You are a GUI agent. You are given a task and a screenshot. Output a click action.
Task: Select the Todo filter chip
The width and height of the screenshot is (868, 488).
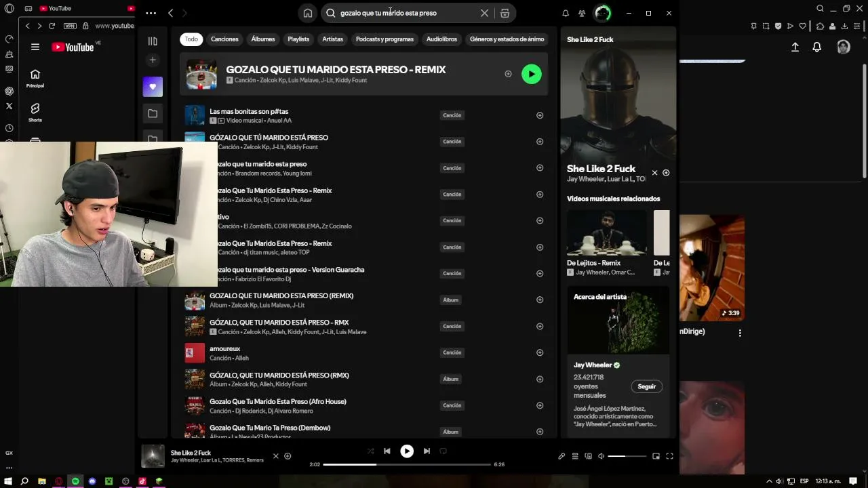click(192, 39)
